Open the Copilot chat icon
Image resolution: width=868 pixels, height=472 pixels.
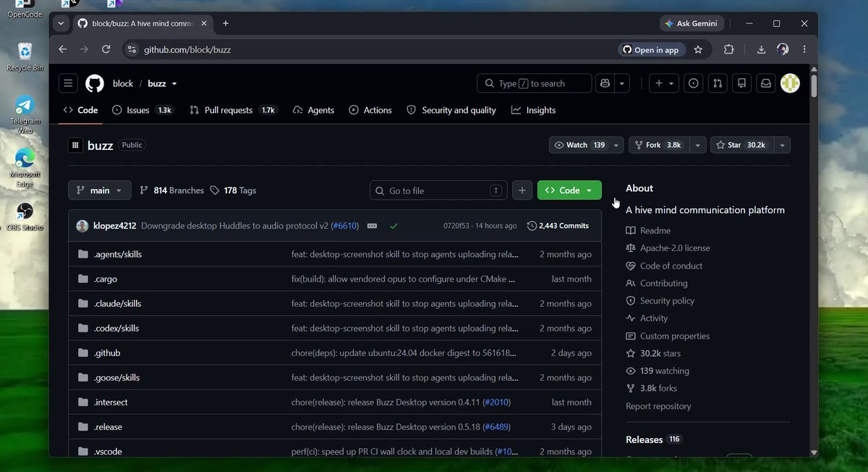click(605, 83)
